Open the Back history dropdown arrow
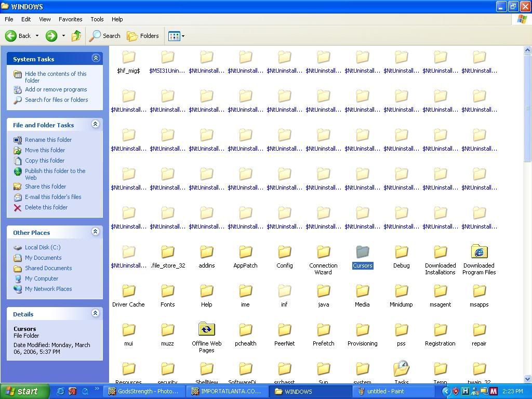This screenshot has height=399, width=532. (x=36, y=36)
